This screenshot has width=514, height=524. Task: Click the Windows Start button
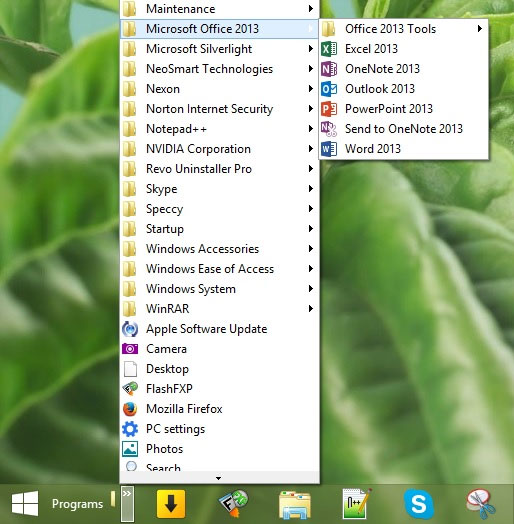coord(25,504)
